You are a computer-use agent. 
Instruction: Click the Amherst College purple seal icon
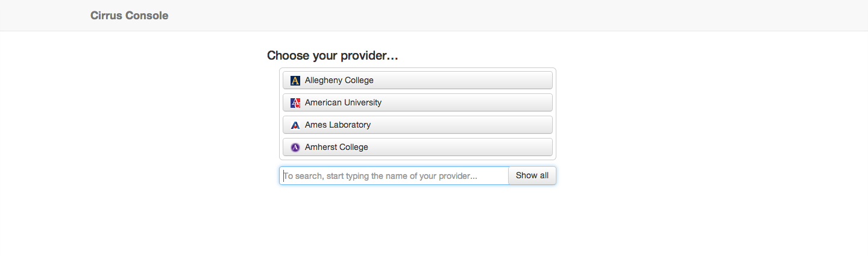pos(295,147)
